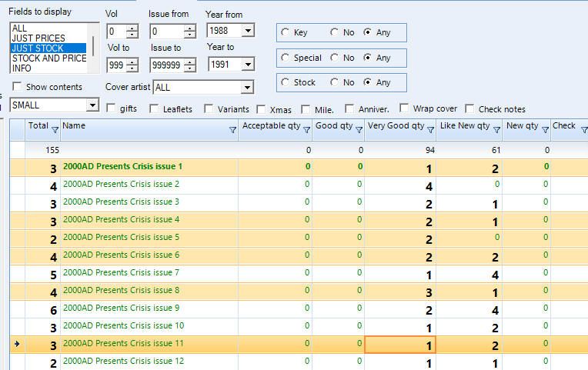
Task: Select row 2000AD Presents Crisis issue 2
Action: (x=299, y=185)
